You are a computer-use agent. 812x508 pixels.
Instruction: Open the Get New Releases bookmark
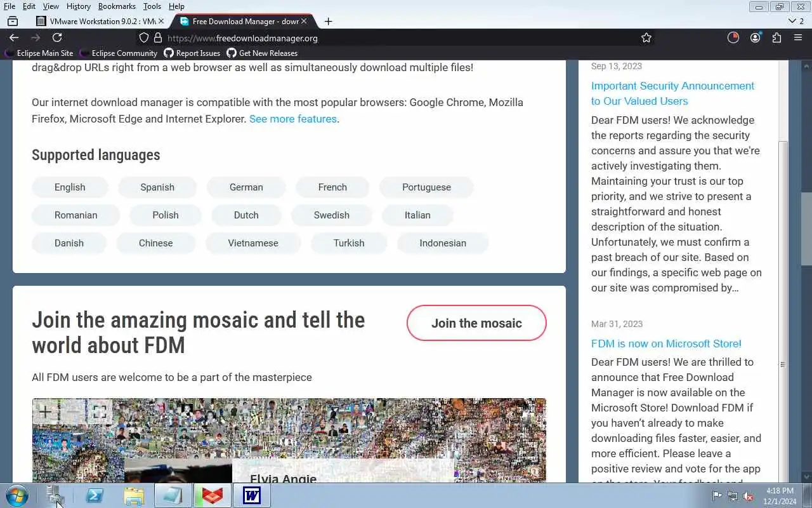[x=262, y=53]
